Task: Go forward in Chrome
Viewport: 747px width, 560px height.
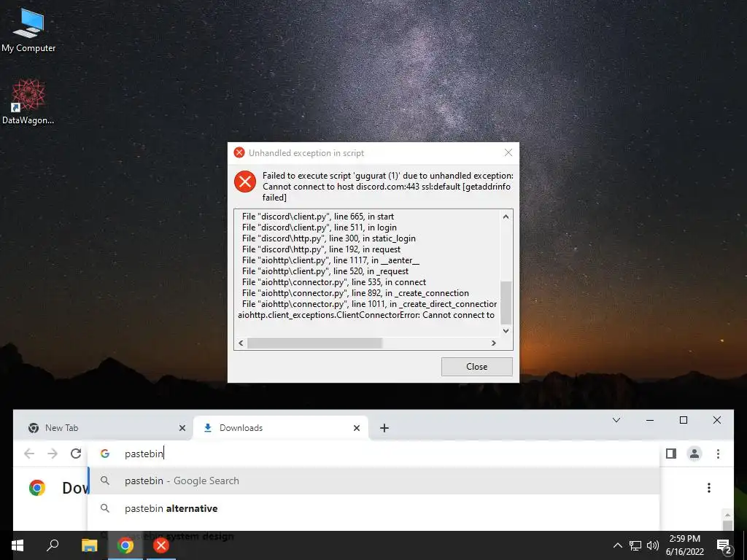Action: 53,454
